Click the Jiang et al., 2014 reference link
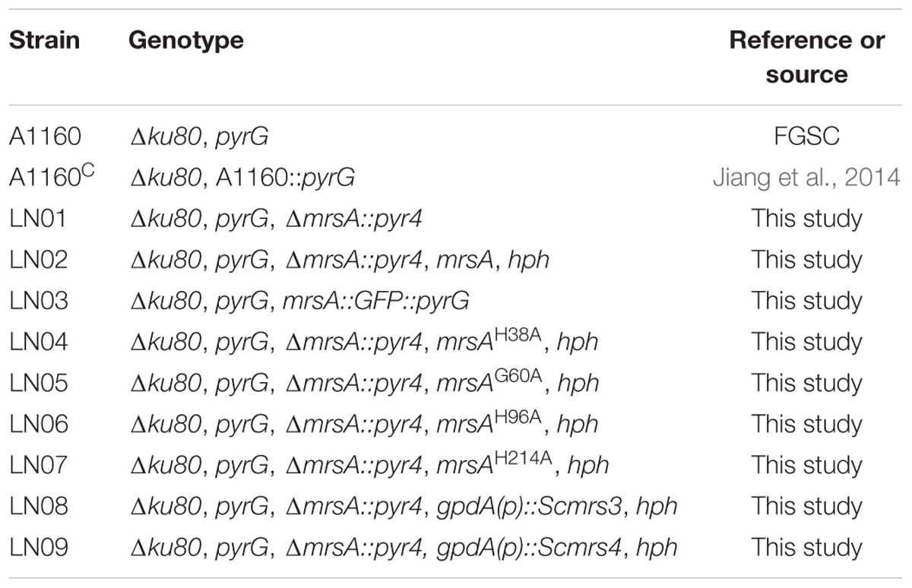Image resolution: width=912 pixels, height=588 pixels. tap(806, 178)
